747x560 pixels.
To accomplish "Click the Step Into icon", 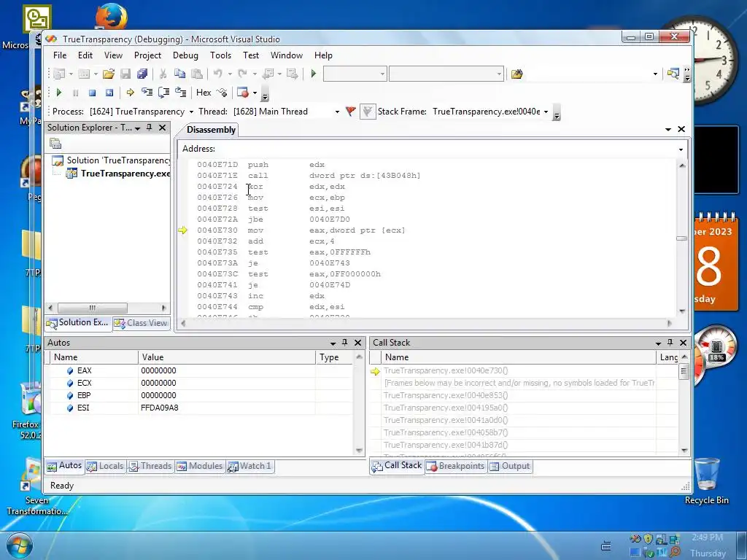I will pos(147,93).
